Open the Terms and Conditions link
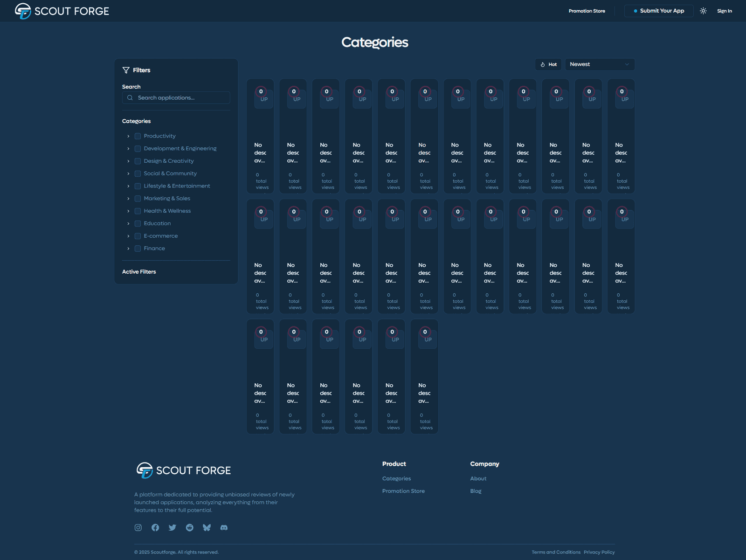This screenshot has height=560, width=746. (x=556, y=552)
